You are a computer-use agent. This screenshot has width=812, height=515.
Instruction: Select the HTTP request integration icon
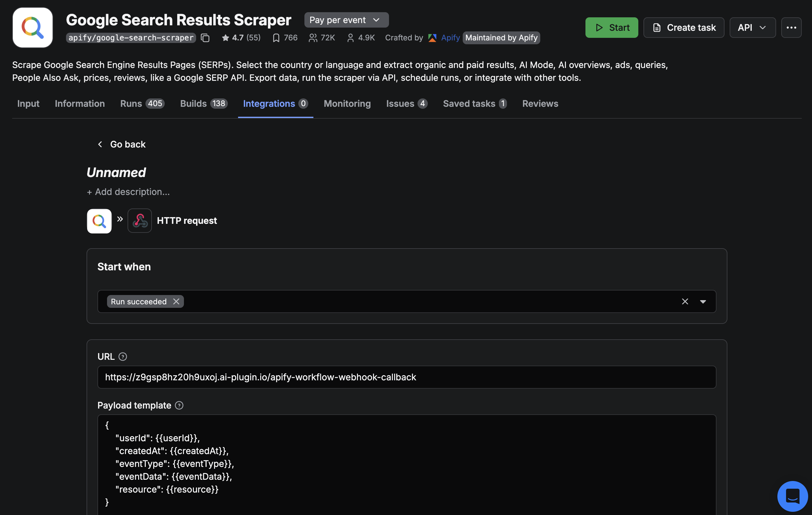(139, 221)
